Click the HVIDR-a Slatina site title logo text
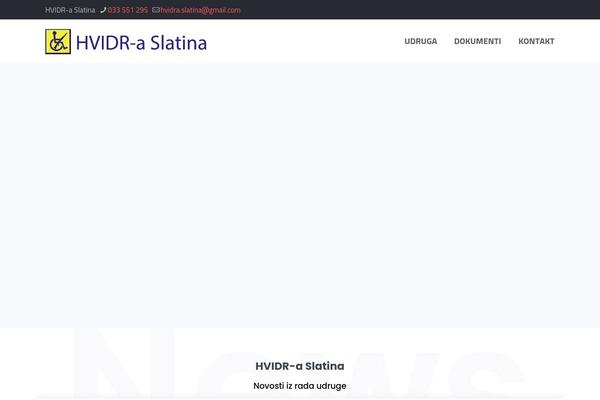 point(141,42)
